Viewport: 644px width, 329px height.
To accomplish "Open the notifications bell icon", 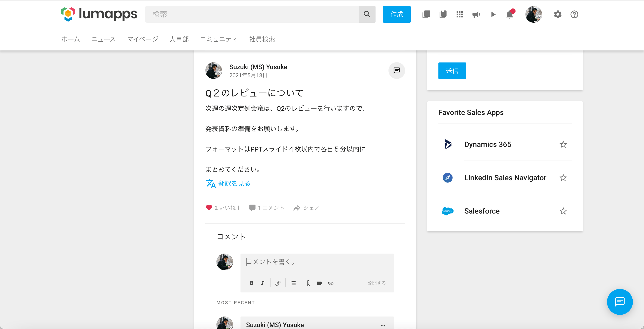I will point(509,15).
